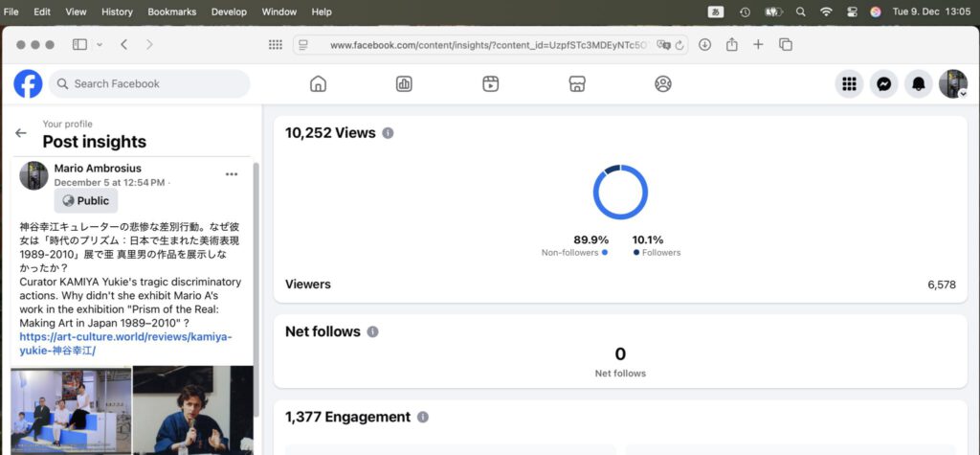Click the Public audience button
The image size is (980, 455).
point(86,201)
